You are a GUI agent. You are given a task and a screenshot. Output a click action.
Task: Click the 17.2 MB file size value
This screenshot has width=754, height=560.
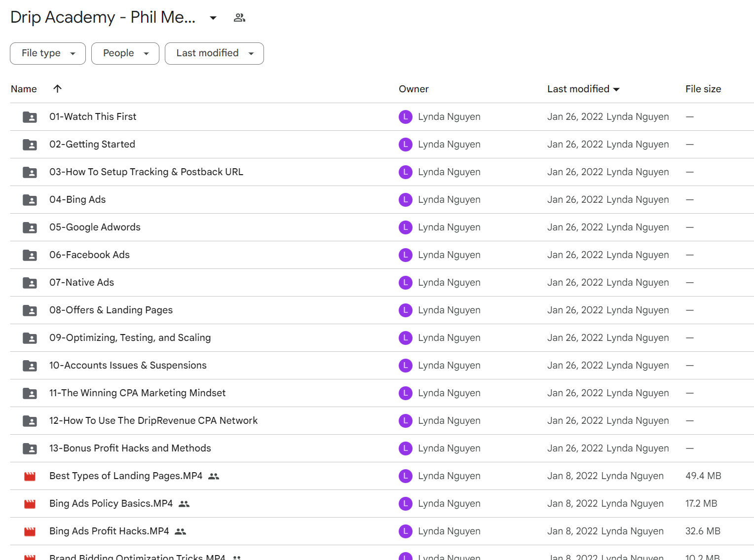point(701,503)
